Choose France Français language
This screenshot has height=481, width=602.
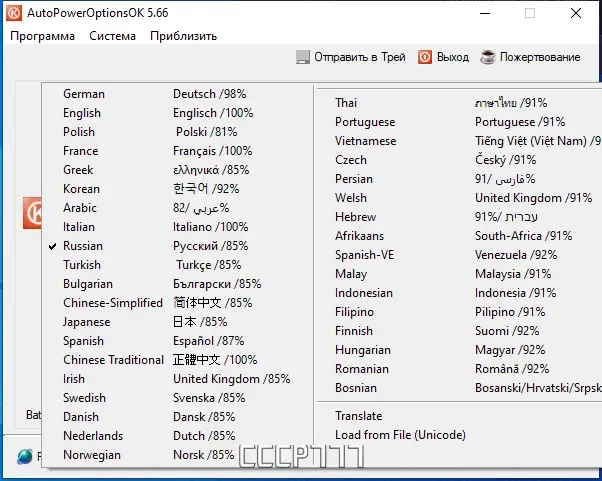(178, 151)
